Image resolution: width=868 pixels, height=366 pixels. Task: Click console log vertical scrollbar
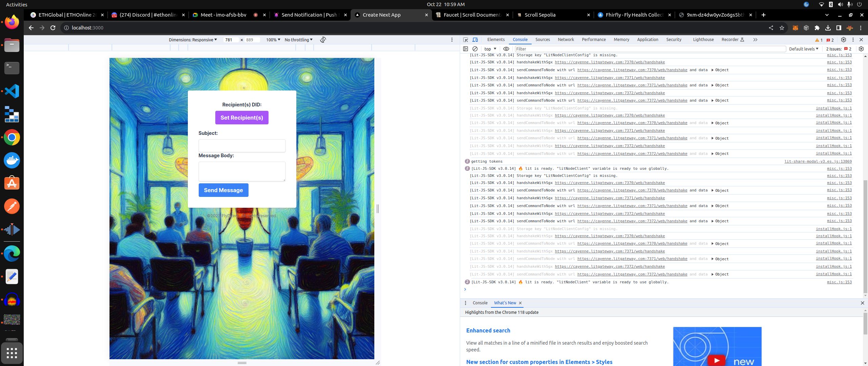pyautogui.click(x=865, y=236)
